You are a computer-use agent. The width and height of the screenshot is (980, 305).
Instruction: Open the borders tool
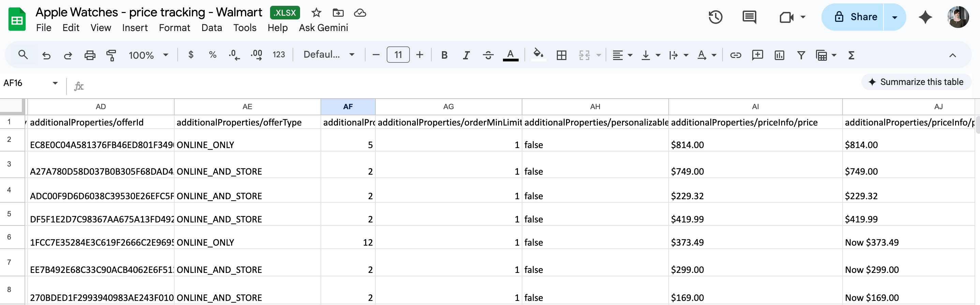(x=561, y=55)
